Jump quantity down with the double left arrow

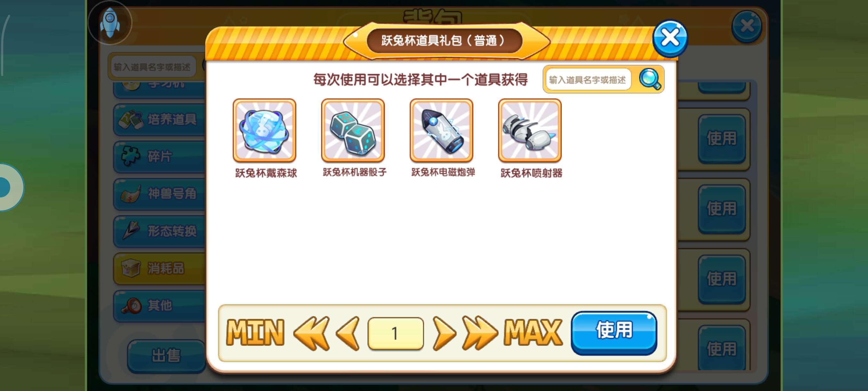pyautogui.click(x=311, y=333)
